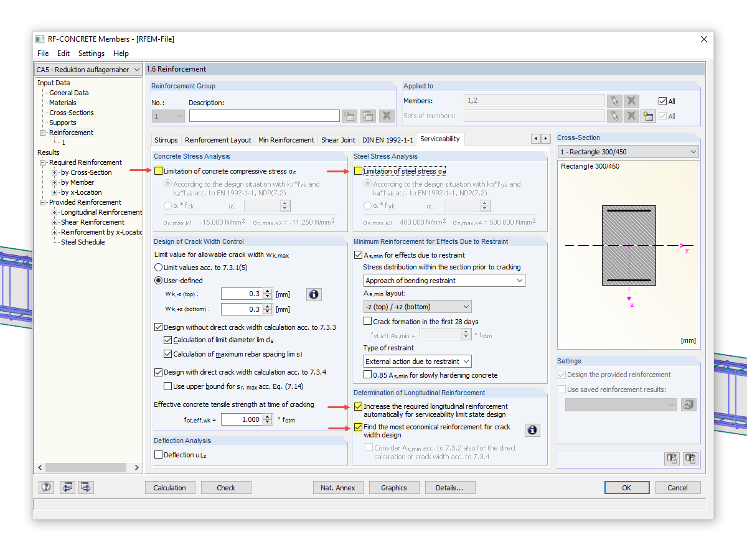Image resolution: width=747 pixels, height=560 pixels.
Task: Enable limitation of concrete compressive stress checkbox
Action: 159,170
